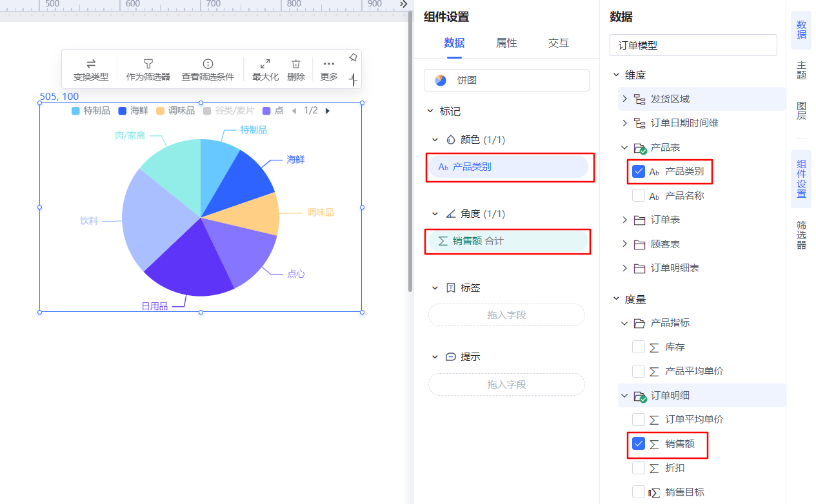Image resolution: width=816 pixels, height=504 pixels.
Task: Go to next legend page arrow
Action: (328, 111)
